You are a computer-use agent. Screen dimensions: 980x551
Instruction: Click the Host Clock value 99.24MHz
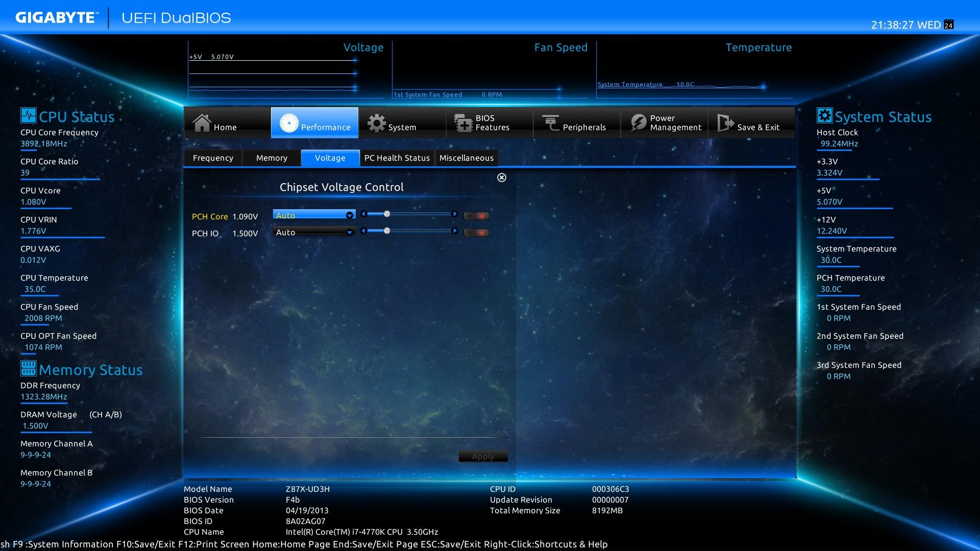[839, 143]
